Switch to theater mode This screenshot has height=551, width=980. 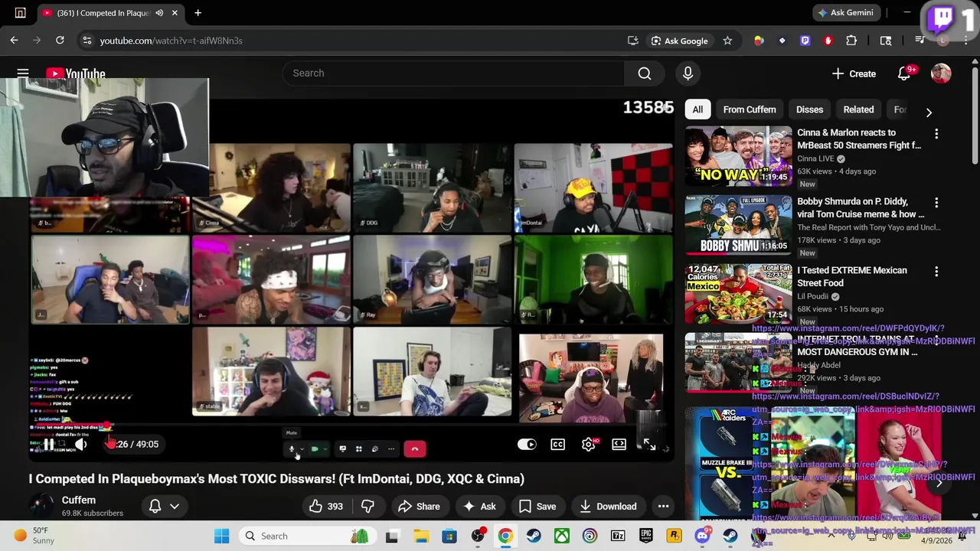click(619, 444)
